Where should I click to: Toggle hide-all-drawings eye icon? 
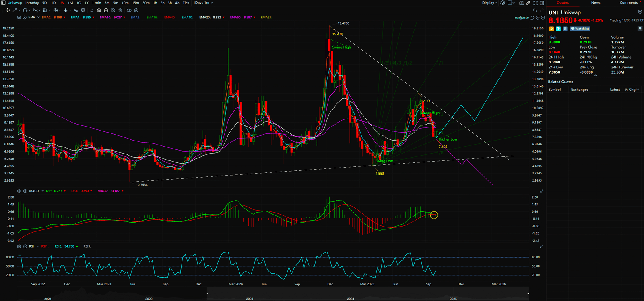pos(113,10)
